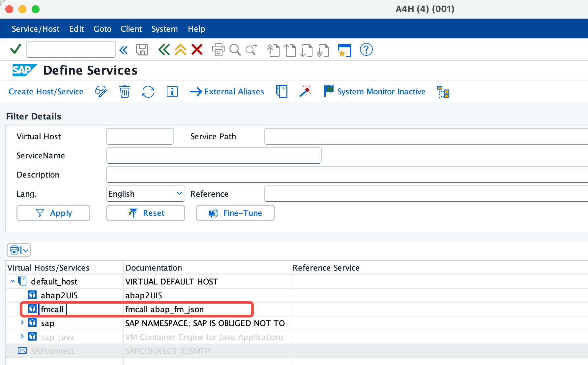Click the Refresh circular arrows icon
This screenshot has width=588, height=365.
tap(148, 91)
